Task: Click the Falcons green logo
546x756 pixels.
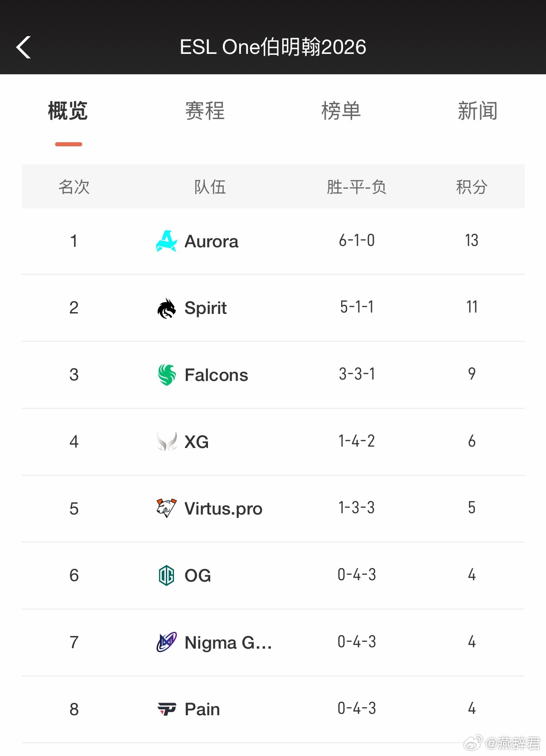Action: [166, 375]
